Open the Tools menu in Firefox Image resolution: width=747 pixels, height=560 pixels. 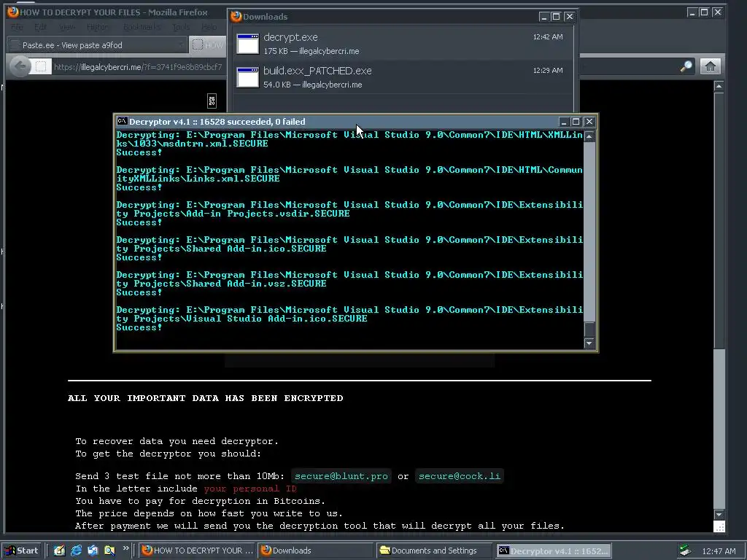181,27
